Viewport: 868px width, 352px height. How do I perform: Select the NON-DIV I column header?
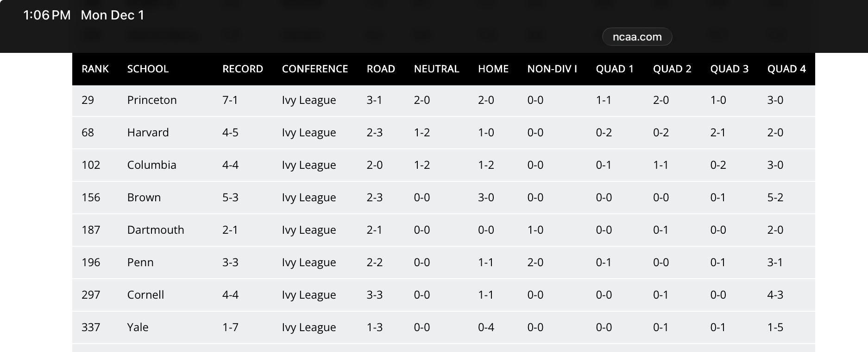552,69
